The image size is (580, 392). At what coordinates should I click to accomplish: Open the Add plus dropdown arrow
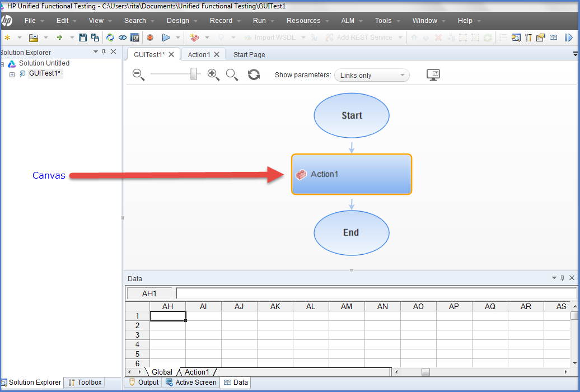coord(72,38)
